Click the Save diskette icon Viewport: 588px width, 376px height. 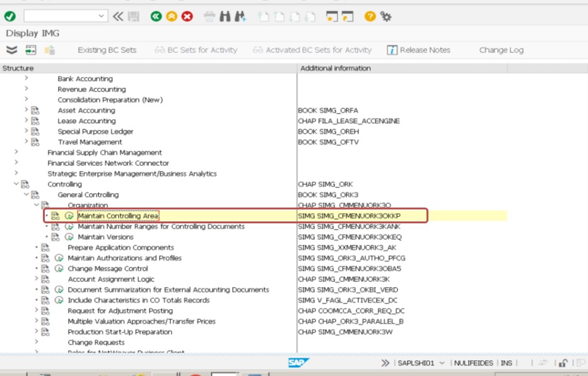point(134,16)
